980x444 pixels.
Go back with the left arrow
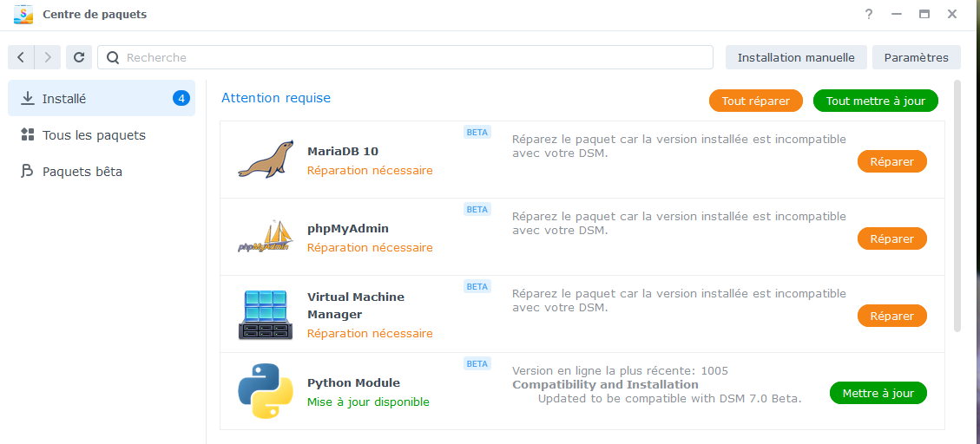click(x=21, y=57)
